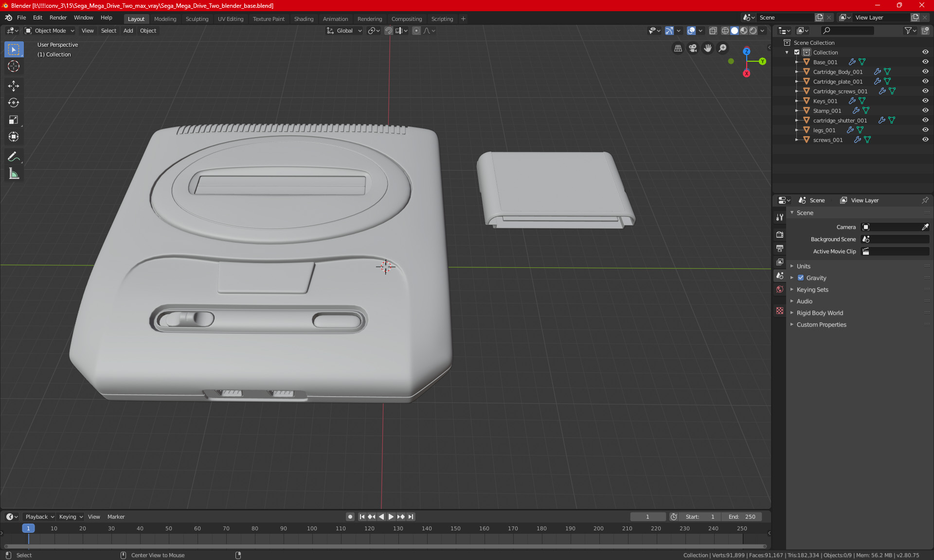The image size is (934, 560).
Task: Open the Keying dropdown in timeline
Action: (x=71, y=517)
